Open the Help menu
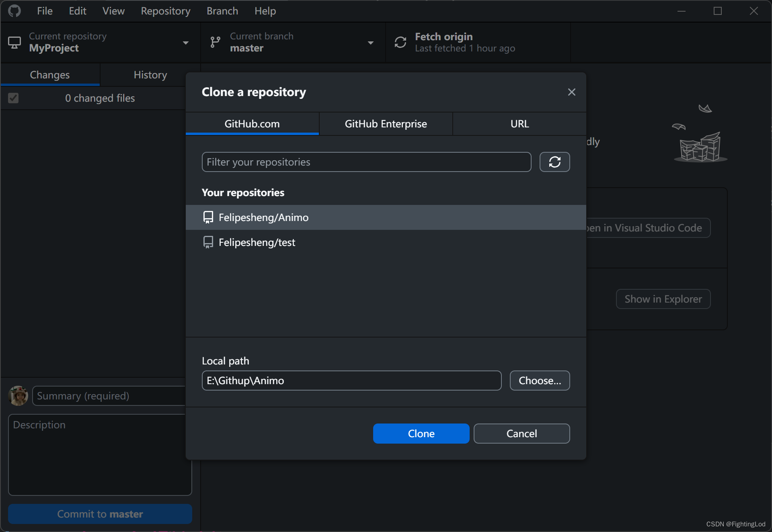Image resolution: width=772 pixels, height=532 pixels. pos(265,11)
